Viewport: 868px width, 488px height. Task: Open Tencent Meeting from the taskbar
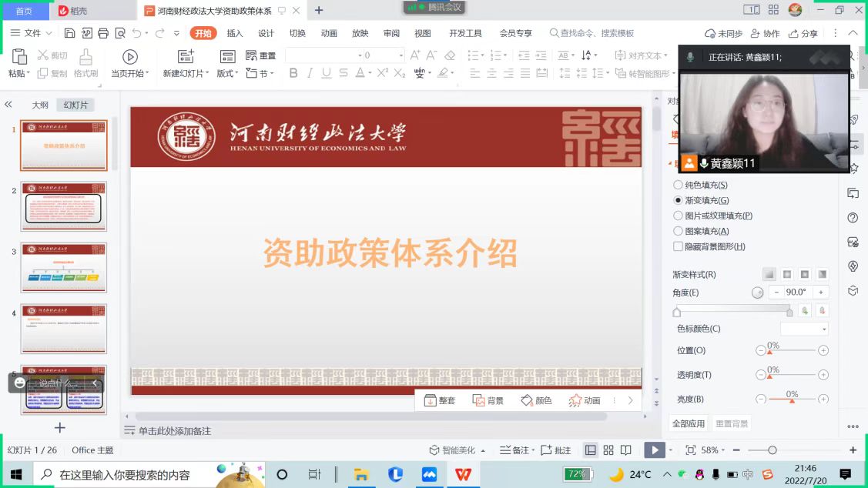pyautogui.click(x=429, y=474)
